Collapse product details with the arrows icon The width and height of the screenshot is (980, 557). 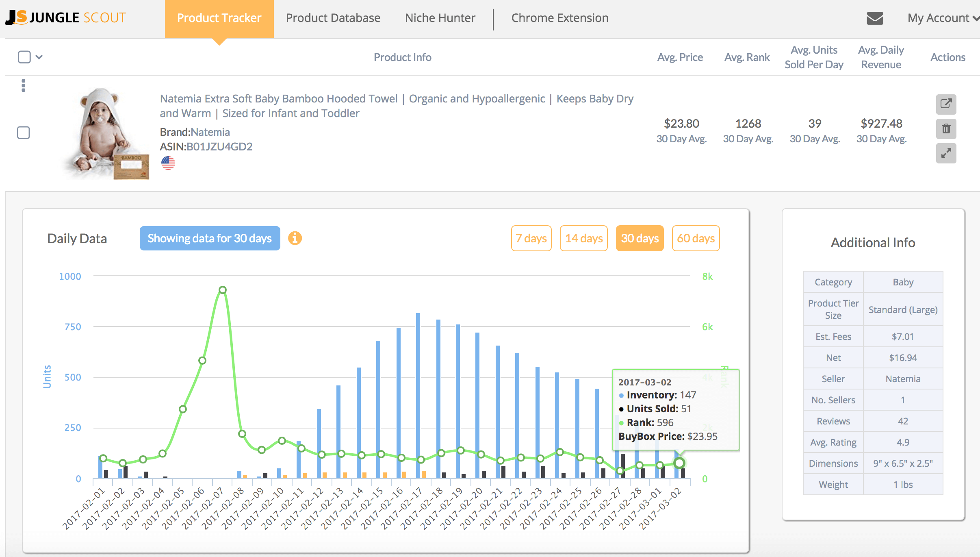946,153
